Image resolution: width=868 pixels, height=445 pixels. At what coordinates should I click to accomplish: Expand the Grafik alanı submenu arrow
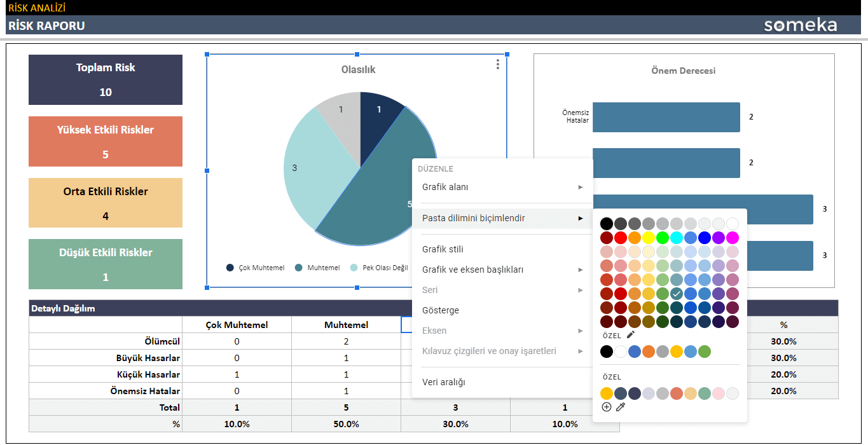(x=581, y=187)
